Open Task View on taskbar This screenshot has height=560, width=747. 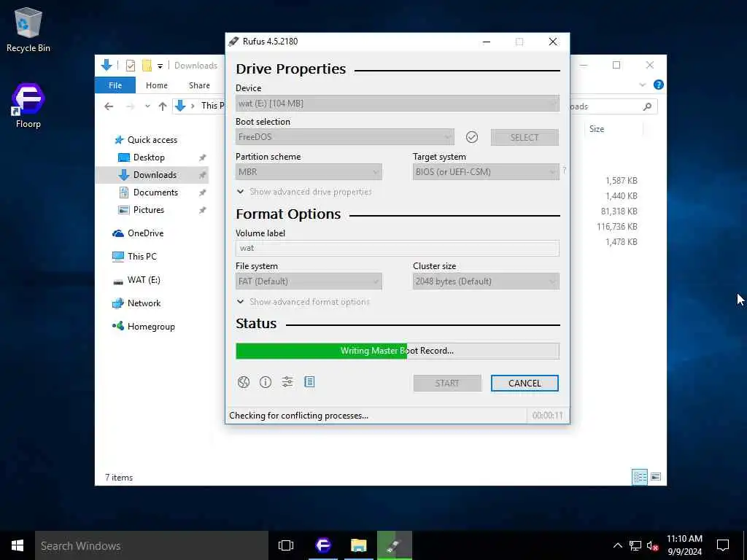coord(286,545)
